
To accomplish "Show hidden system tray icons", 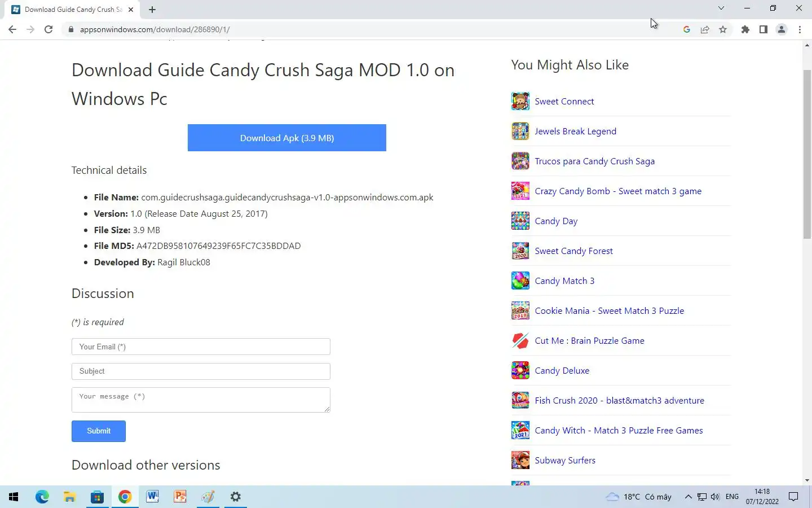I will coord(688,497).
